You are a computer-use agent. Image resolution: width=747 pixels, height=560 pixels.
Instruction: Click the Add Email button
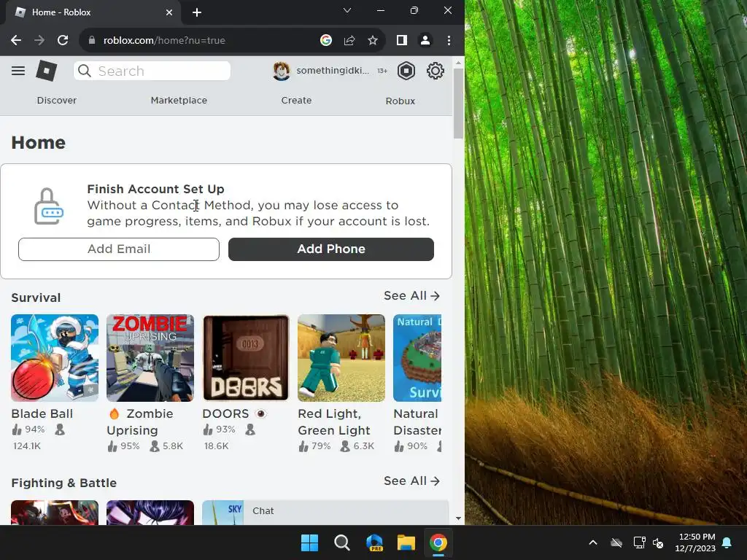pyautogui.click(x=119, y=249)
